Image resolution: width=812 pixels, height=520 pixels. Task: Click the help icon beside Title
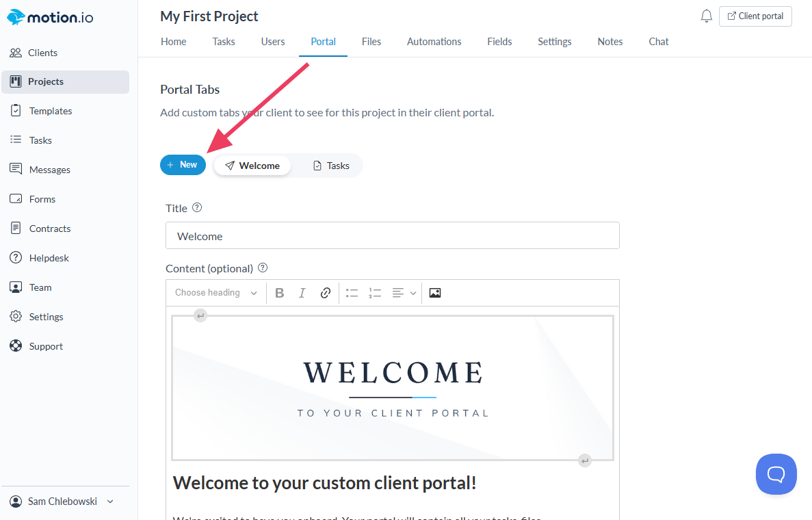197,207
